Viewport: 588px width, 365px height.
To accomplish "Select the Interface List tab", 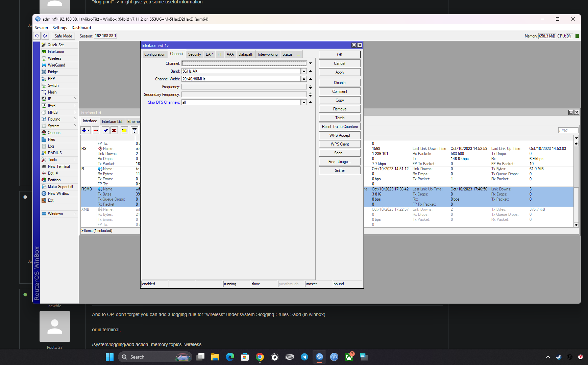I will coord(112,122).
